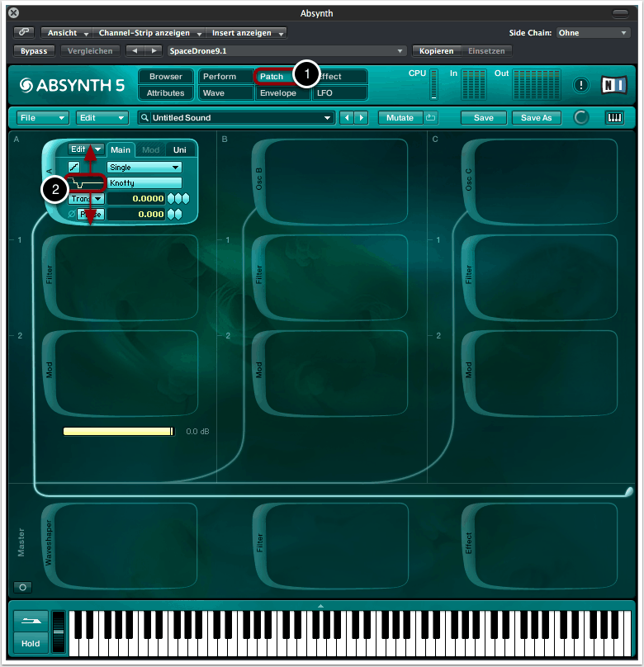Activate the Osc B module slot

click(329, 182)
